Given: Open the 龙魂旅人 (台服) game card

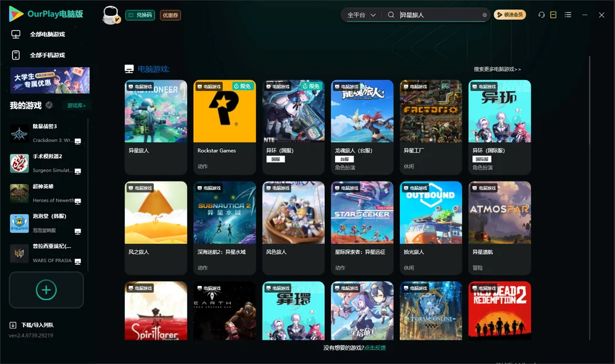Looking at the screenshot, I should tap(362, 127).
